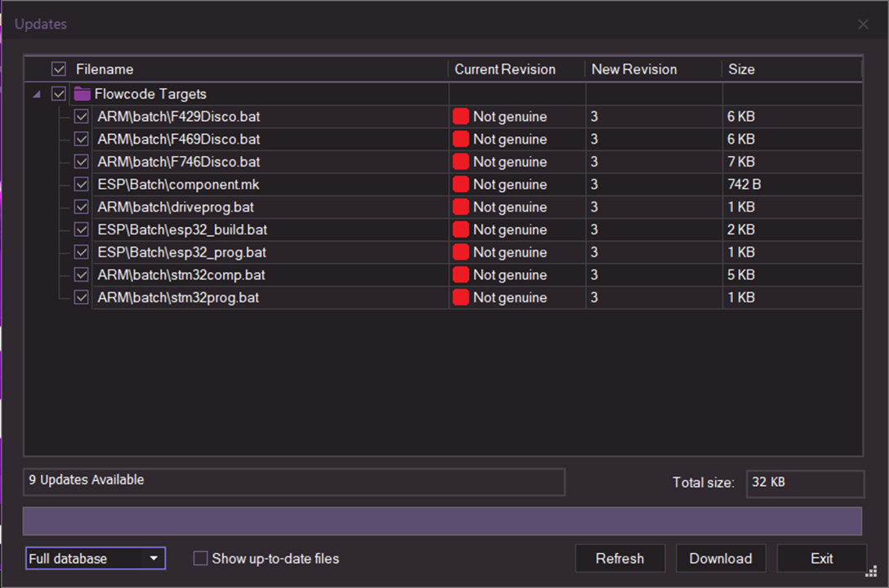
Task: Select ESP\Batch\esp32_build.bat filename
Action: pos(182,230)
